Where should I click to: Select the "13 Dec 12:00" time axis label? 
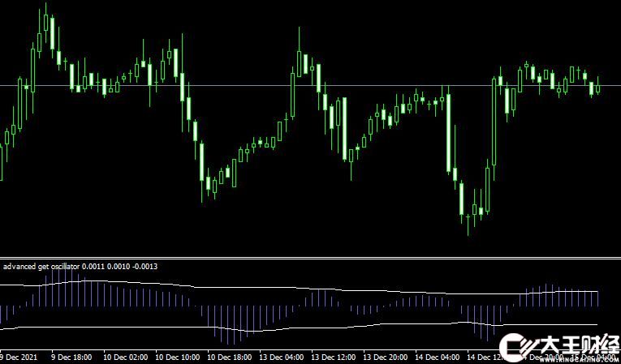pos(333,358)
